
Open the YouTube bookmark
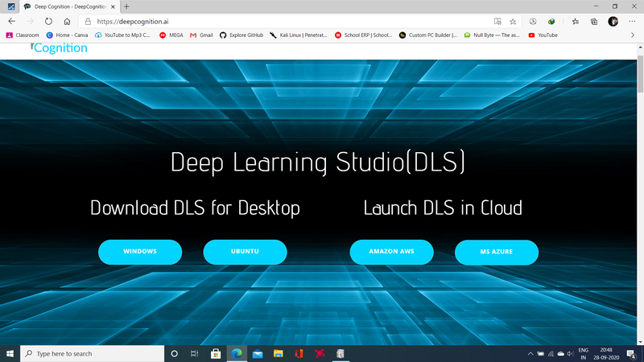tap(543, 35)
